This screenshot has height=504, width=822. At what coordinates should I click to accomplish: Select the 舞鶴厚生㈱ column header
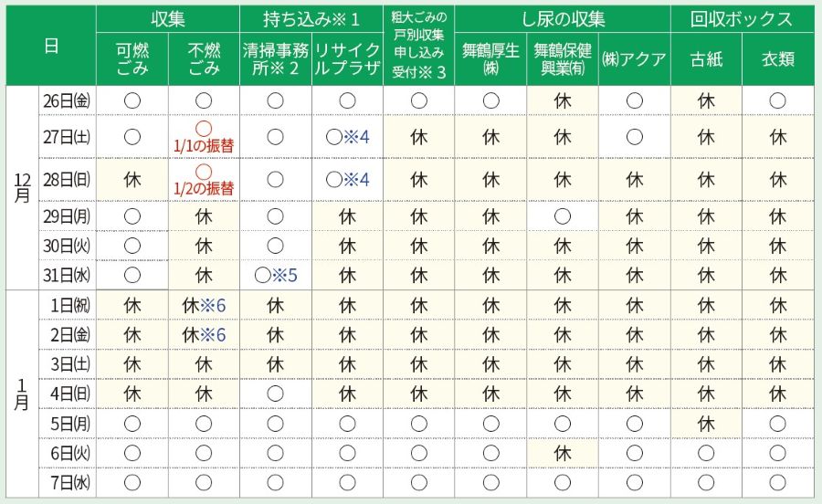click(x=490, y=59)
